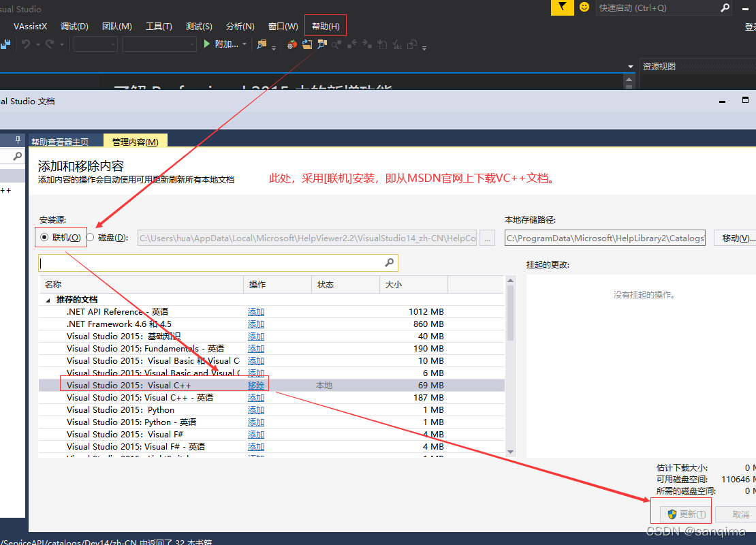
Task: Collapse the 推荐的文档 tree group
Action: coord(48,300)
